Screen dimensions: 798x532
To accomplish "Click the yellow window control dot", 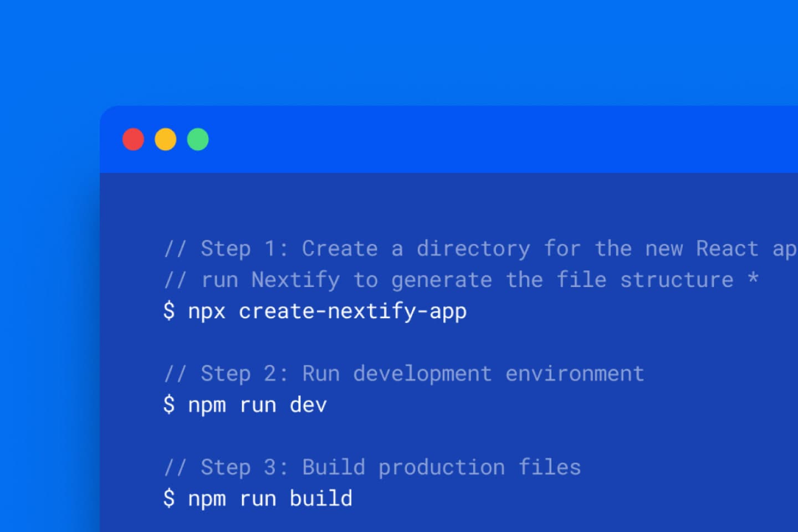I will pos(165,139).
